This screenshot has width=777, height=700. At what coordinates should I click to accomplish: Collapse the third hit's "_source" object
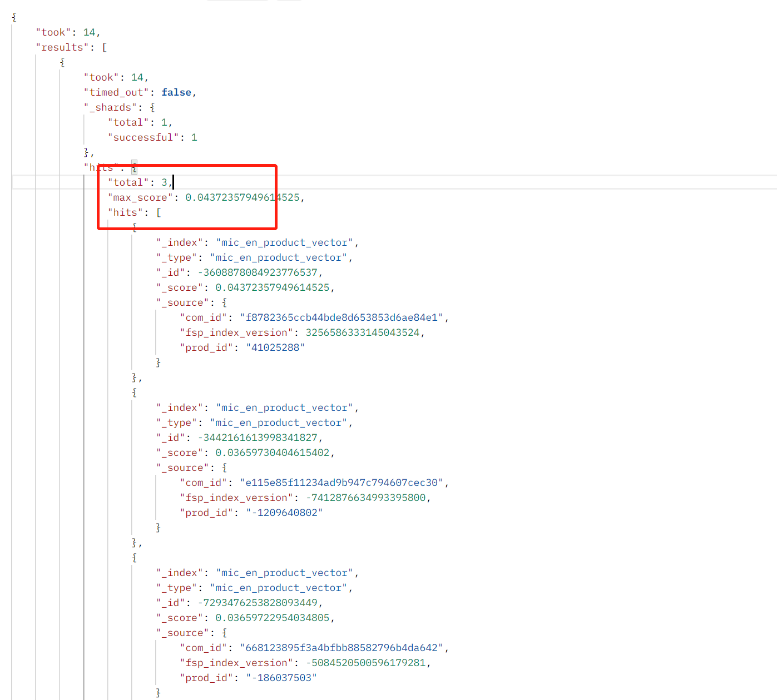coord(225,632)
